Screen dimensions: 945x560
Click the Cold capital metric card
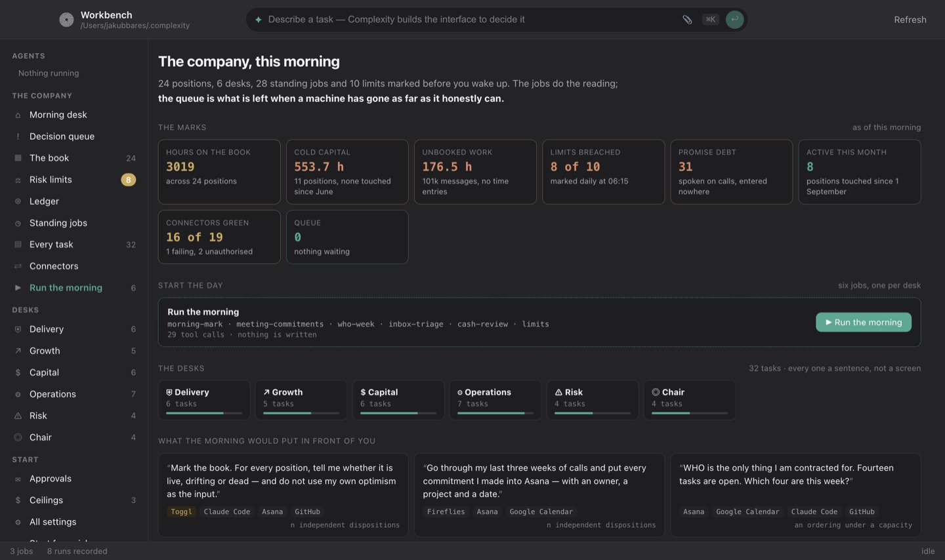click(347, 172)
